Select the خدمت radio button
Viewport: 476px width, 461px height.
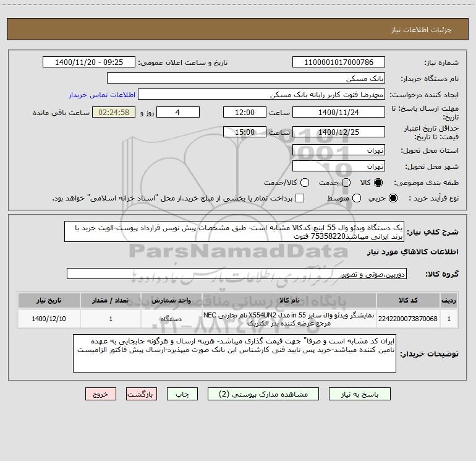[x=346, y=183]
